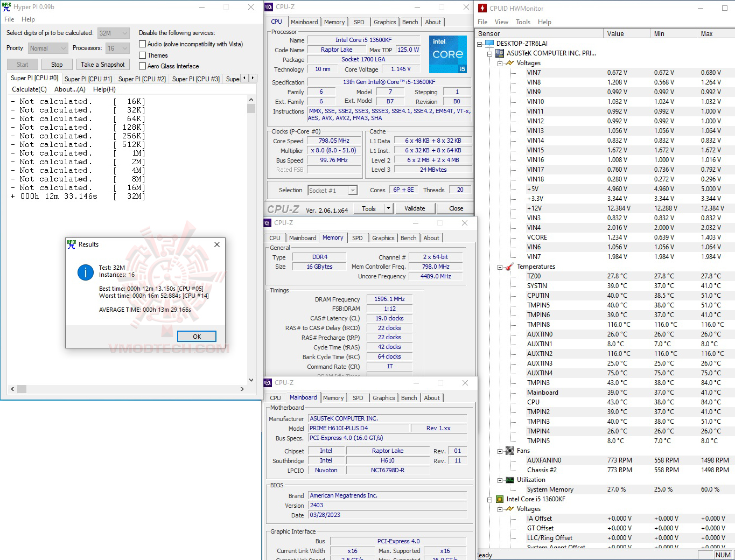Viewport: 735px width, 560px height.
Task: Open the Priority dropdown set to Normal
Action: click(x=48, y=48)
